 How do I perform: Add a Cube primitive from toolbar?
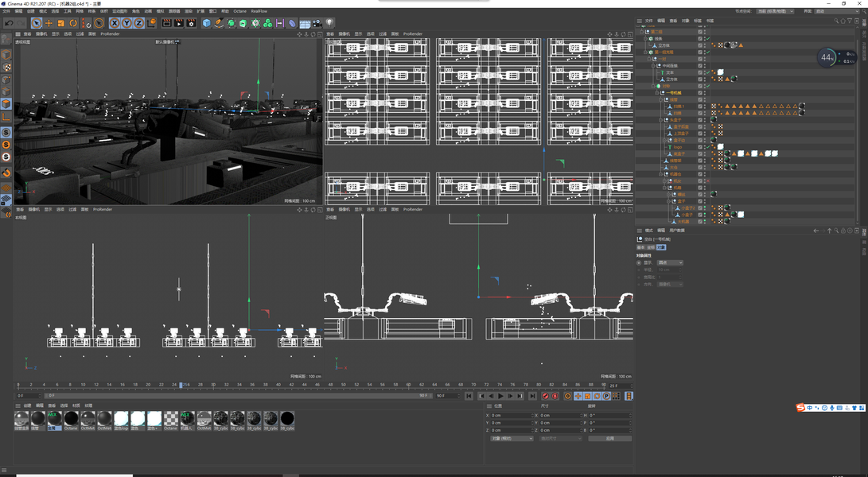[207, 23]
